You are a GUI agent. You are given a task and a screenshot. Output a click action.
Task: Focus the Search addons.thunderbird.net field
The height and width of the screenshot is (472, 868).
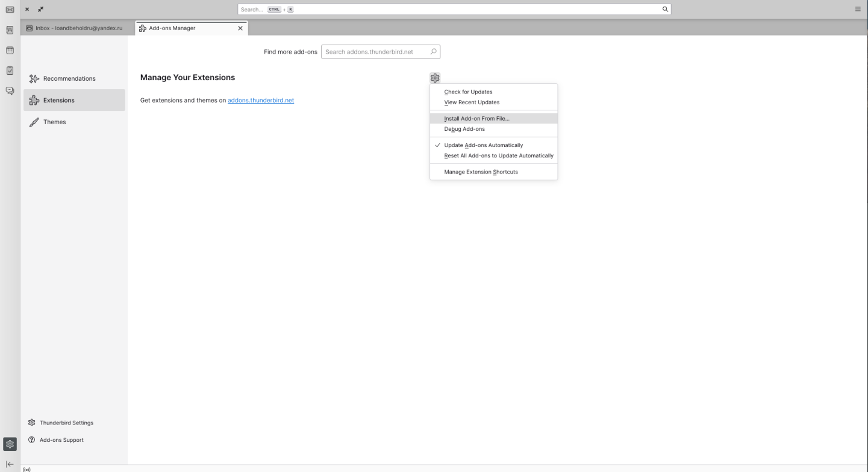tap(381, 52)
